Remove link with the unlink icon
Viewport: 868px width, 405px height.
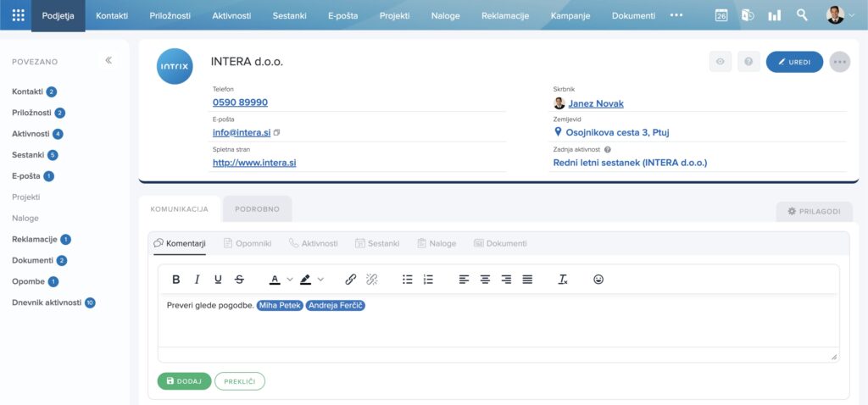(372, 280)
